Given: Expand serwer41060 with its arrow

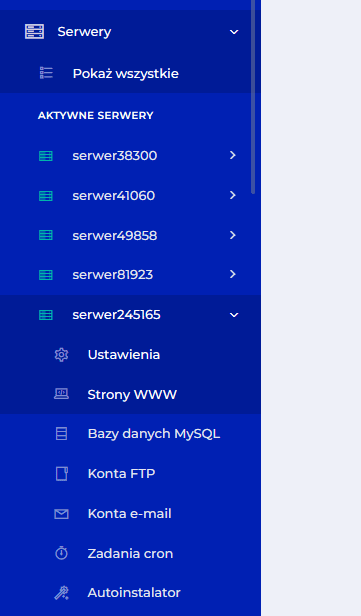Looking at the screenshot, I should point(233,195).
